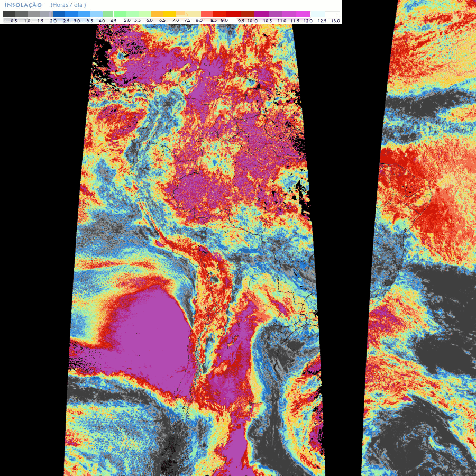Click the darkest gray swatch in legend
The height and width of the screenshot is (476, 476).
pos(9,14)
